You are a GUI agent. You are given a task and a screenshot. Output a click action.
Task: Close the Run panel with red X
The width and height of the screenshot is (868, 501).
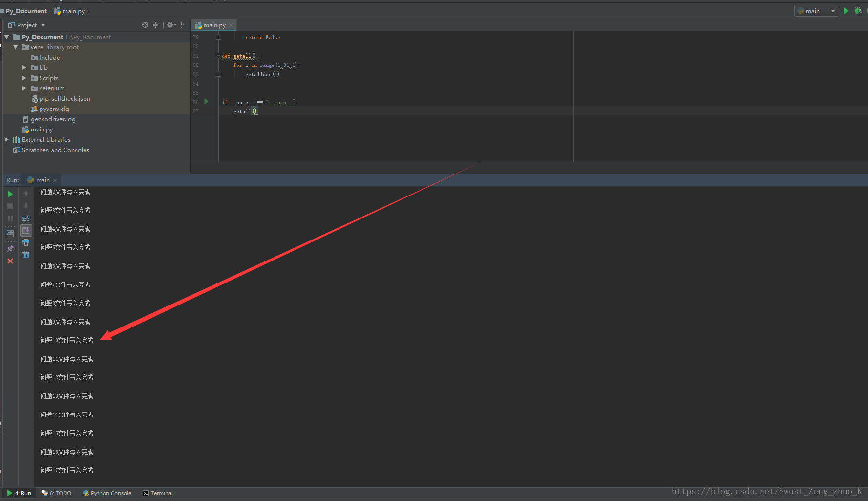pyautogui.click(x=10, y=261)
